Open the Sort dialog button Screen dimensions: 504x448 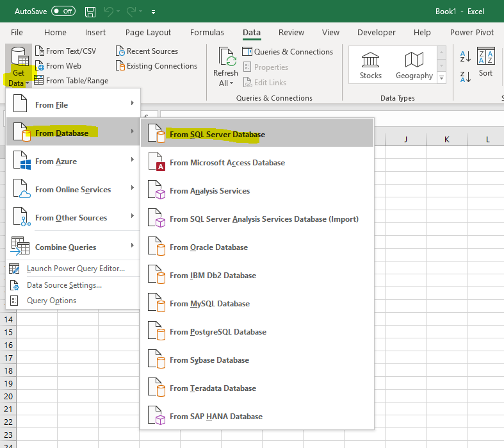[x=485, y=62]
